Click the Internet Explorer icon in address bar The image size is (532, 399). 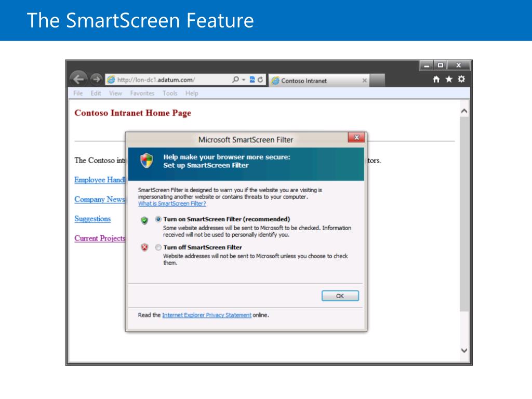tap(111, 79)
